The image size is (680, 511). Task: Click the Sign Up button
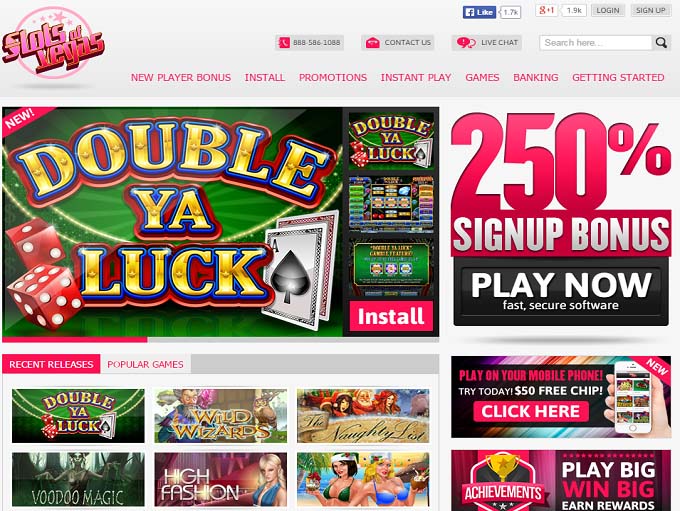click(x=651, y=10)
